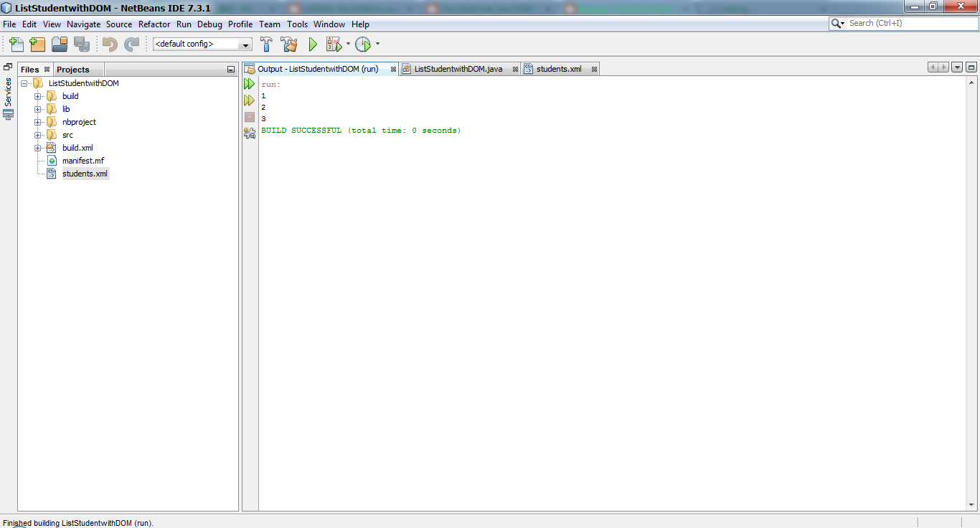Screen dimensions: 980x528
Task: Click the Undo arrow icon
Action: 110,44
